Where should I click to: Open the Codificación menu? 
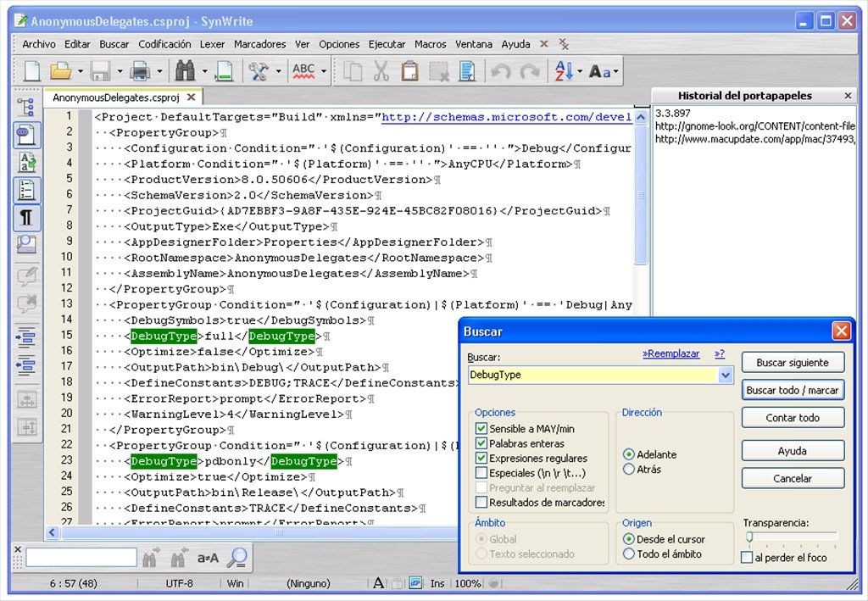(x=164, y=44)
